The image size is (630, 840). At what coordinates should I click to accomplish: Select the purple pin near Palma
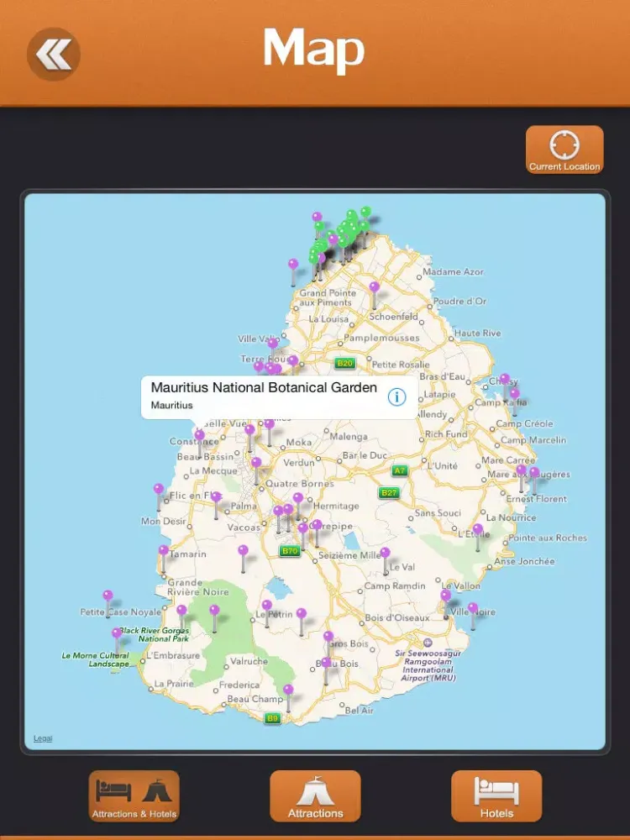(216, 497)
